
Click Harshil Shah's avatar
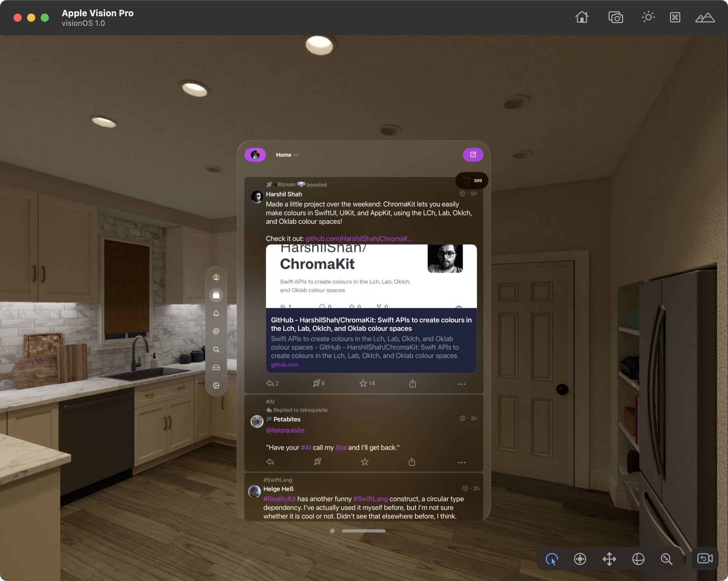point(257,197)
